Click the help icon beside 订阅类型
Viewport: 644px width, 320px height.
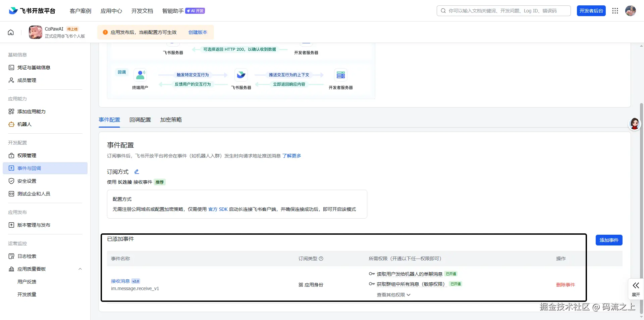[x=321, y=259]
